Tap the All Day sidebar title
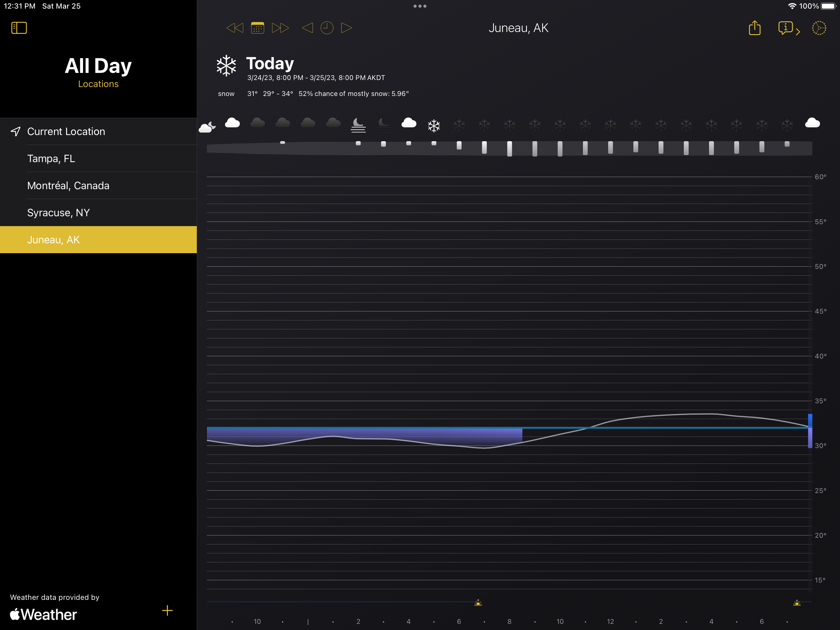Screen dimensions: 840x630 (98, 66)
